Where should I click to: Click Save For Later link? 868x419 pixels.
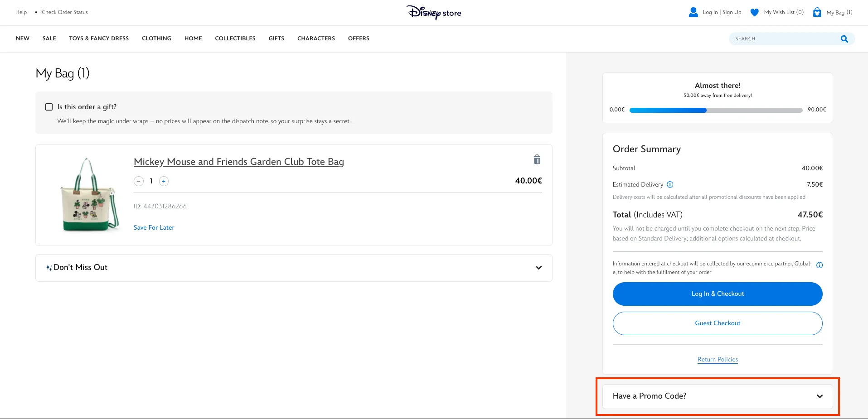154,228
